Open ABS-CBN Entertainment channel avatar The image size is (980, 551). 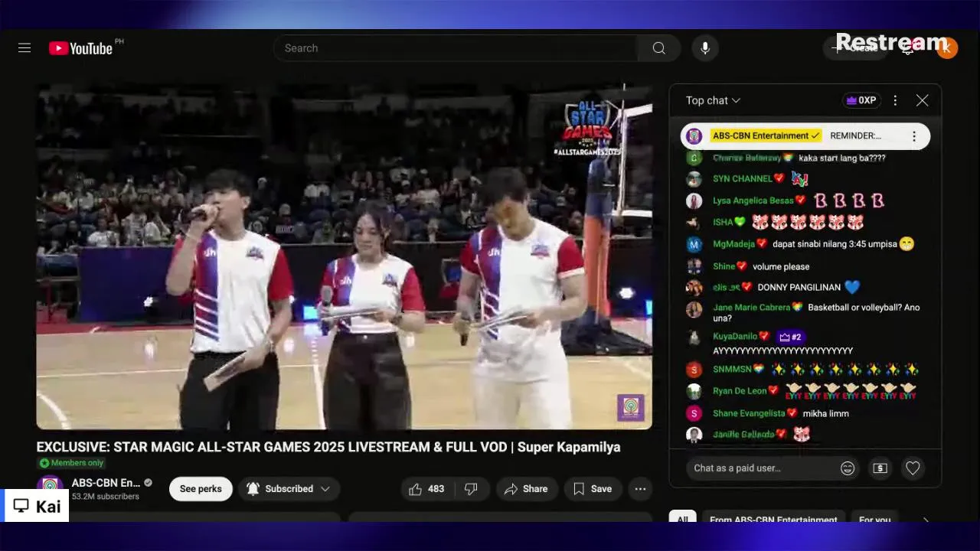coord(51,487)
